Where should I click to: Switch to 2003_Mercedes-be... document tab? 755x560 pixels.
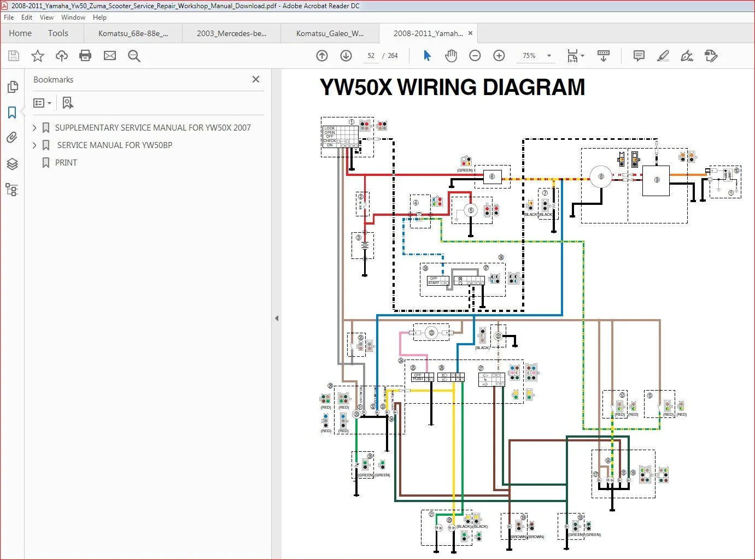232,33
